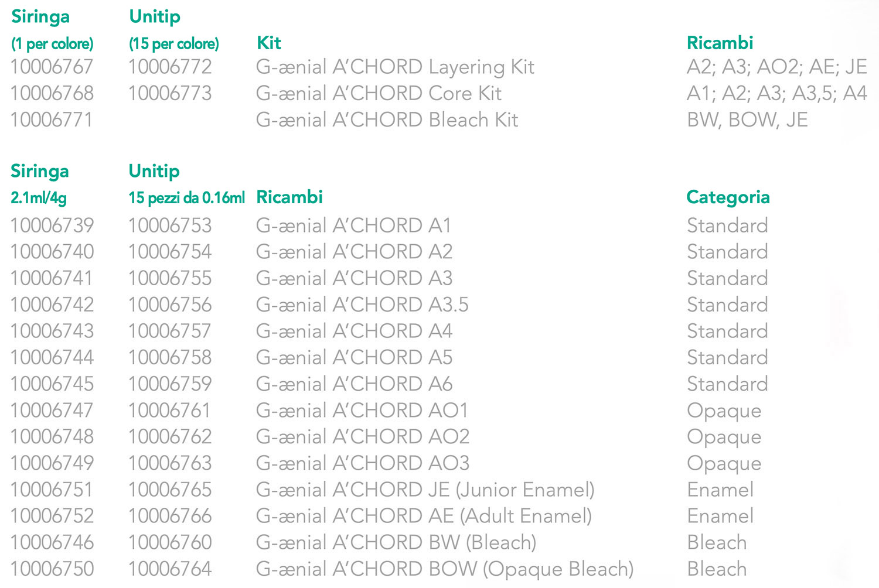Click Unitip code 10006761
Screen dimensions: 879x588
point(169,411)
